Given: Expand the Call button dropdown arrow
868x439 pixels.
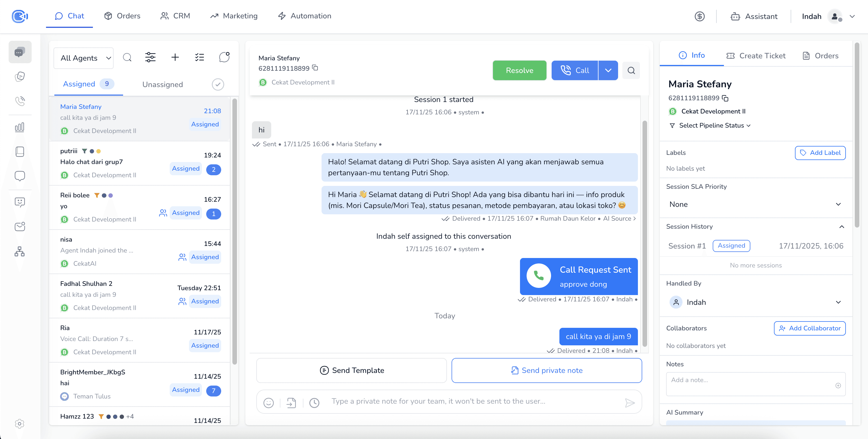Looking at the screenshot, I should click(608, 70).
